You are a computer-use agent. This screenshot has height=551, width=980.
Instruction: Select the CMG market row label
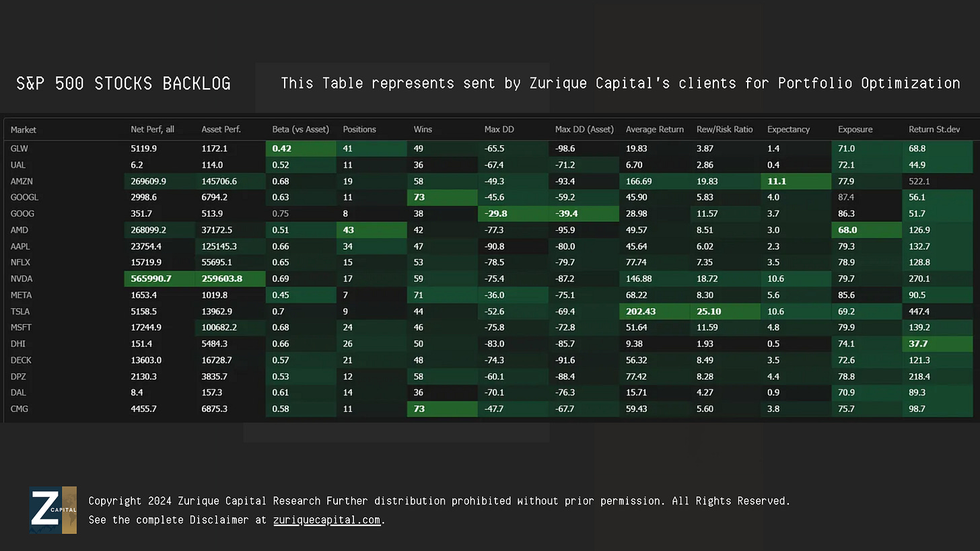pos(19,408)
